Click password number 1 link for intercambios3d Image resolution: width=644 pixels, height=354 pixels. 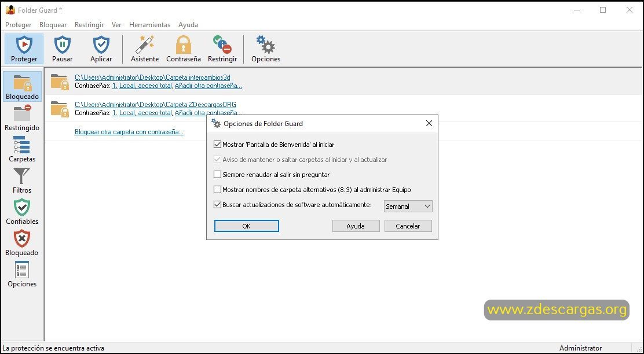[x=115, y=86]
